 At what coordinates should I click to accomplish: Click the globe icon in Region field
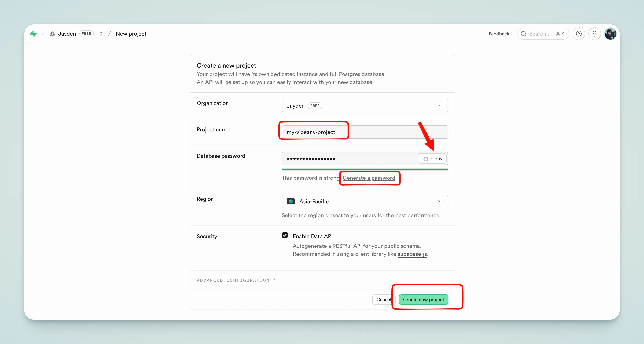click(x=291, y=202)
